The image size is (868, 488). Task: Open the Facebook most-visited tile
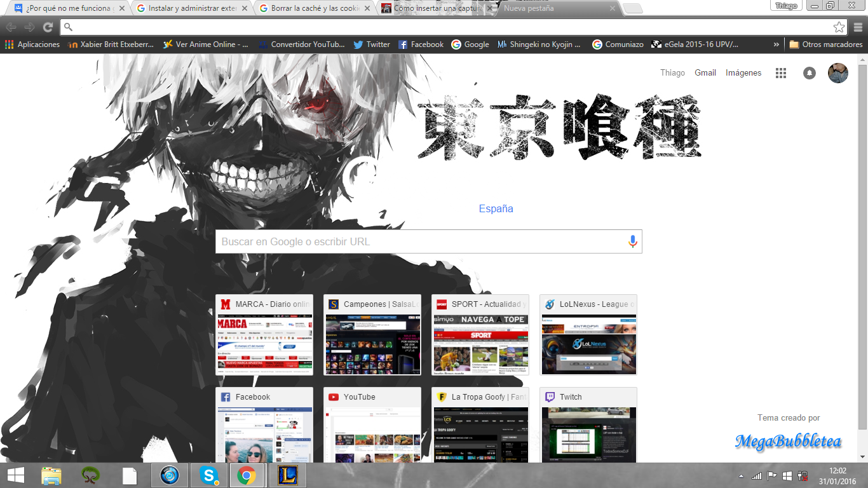click(x=264, y=425)
